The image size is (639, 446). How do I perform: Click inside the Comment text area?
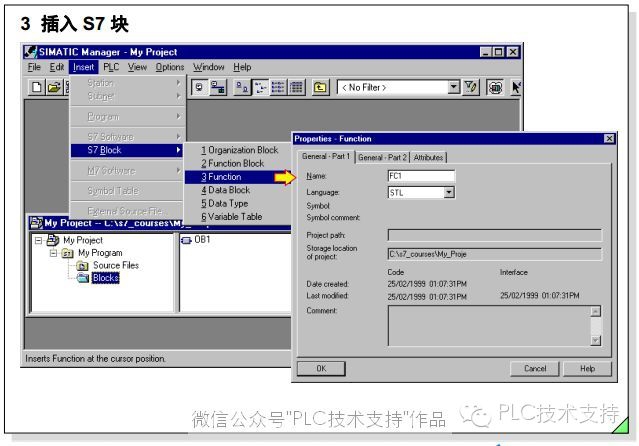pyautogui.click(x=488, y=326)
